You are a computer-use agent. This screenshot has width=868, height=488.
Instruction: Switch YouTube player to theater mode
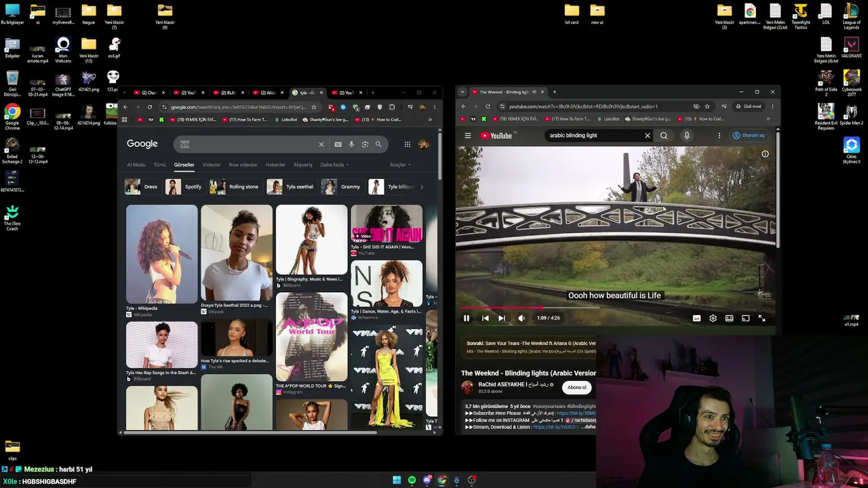(729, 318)
